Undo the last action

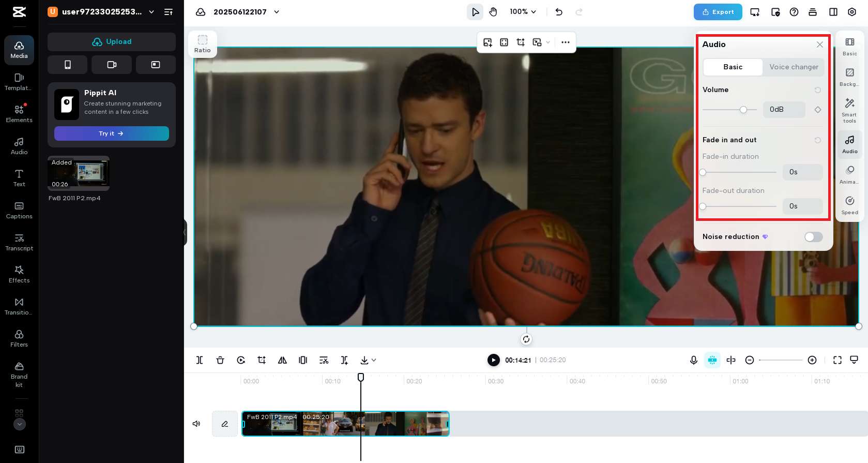tap(559, 12)
